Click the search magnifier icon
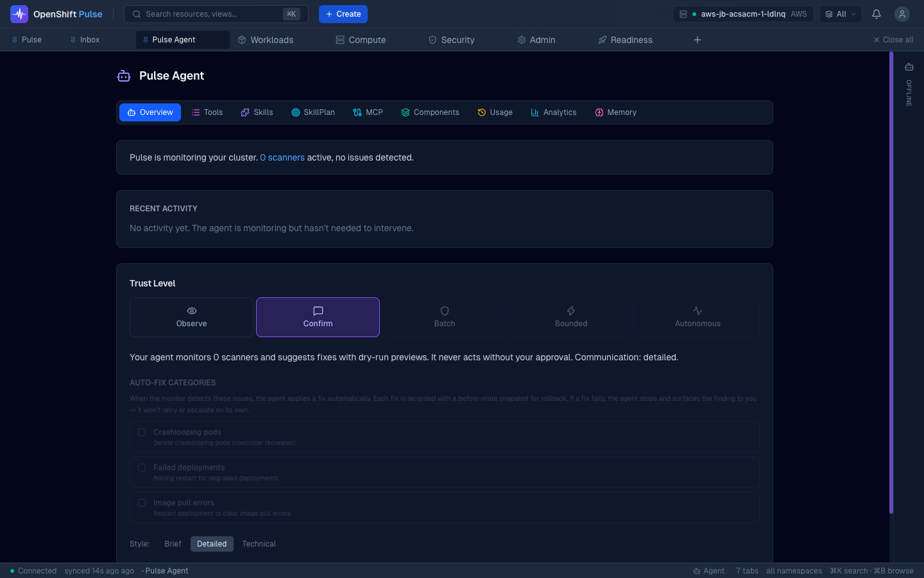Image resolution: width=924 pixels, height=578 pixels. point(137,14)
